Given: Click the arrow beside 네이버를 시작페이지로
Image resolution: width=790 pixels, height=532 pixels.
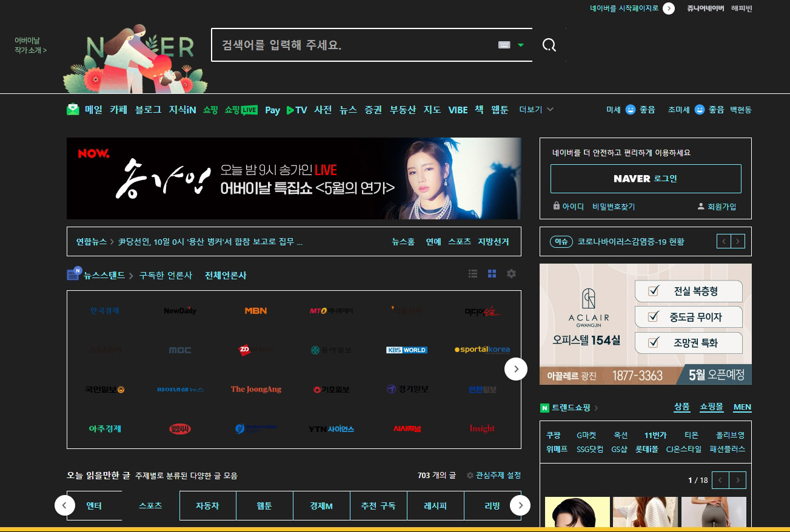Looking at the screenshot, I should (x=669, y=8).
